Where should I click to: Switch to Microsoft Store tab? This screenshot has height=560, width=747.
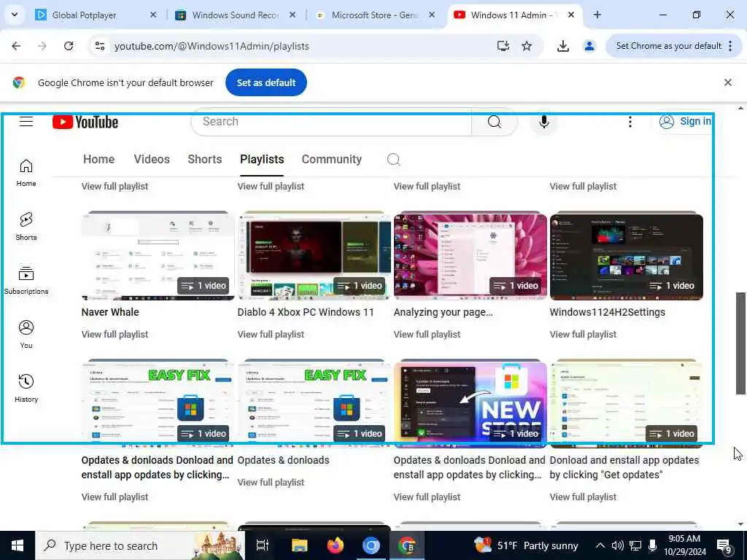[376, 15]
